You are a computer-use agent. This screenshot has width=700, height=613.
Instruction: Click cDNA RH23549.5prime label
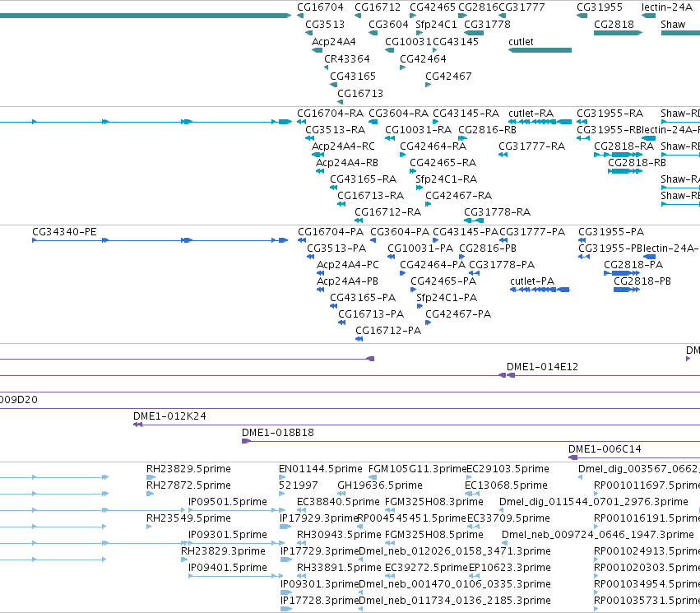[188, 519]
